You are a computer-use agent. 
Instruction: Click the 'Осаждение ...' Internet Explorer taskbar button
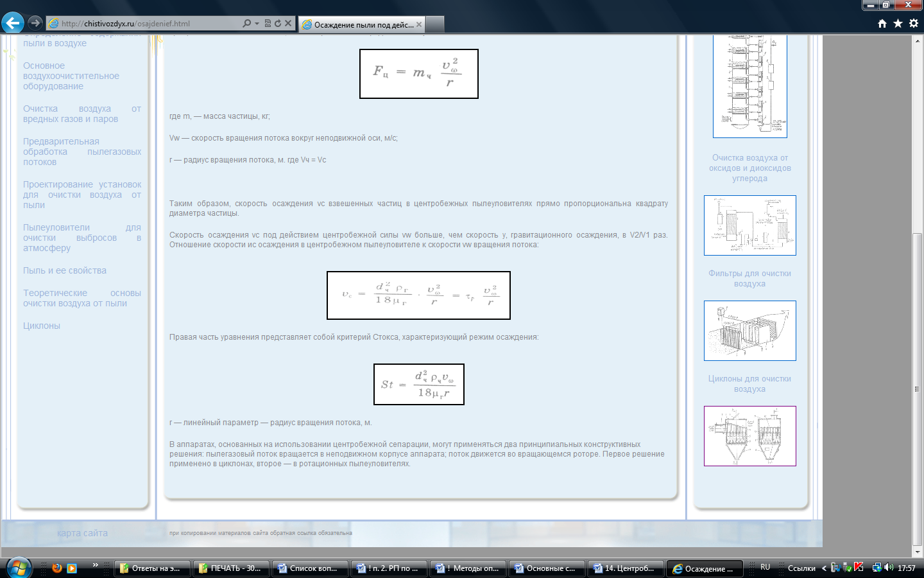[x=705, y=568]
